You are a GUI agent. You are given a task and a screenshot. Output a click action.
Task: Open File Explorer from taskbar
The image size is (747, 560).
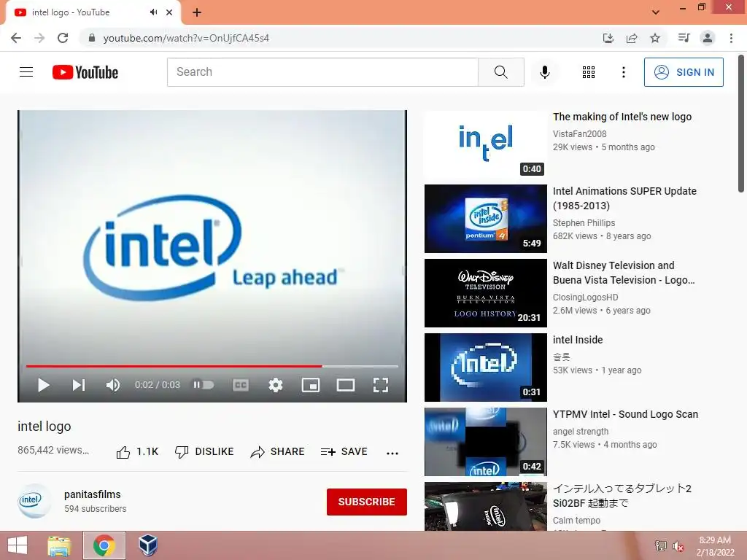(59, 545)
